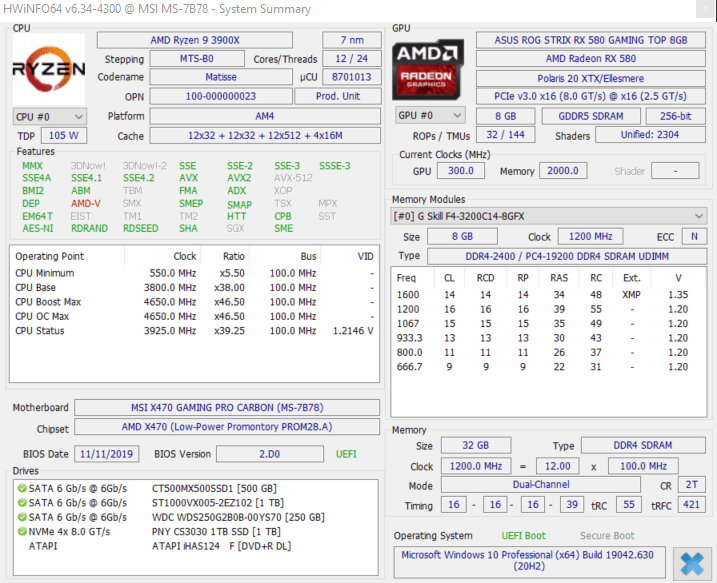Open the GPU #0 selector dropdown
The width and height of the screenshot is (717, 583).
click(430, 115)
